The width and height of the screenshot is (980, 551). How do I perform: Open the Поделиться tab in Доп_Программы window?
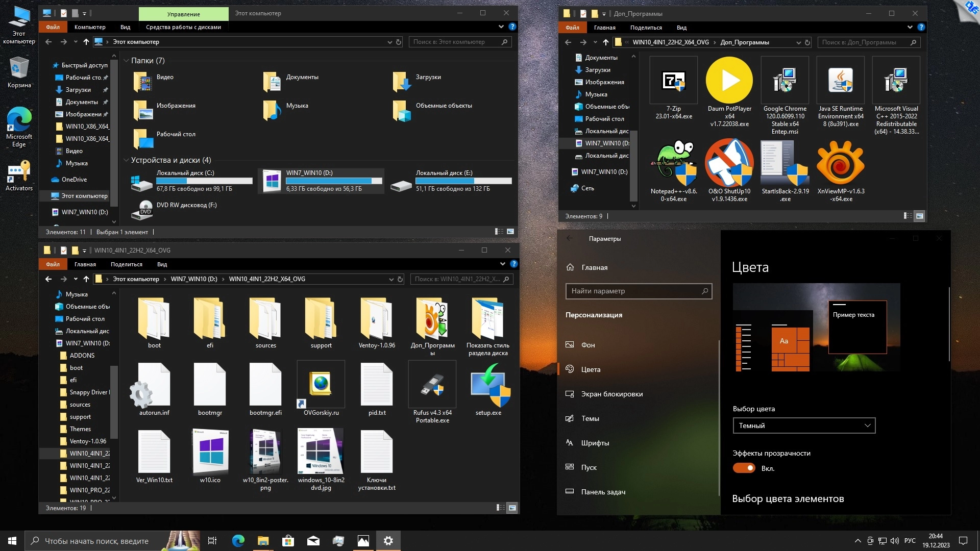pos(646,28)
